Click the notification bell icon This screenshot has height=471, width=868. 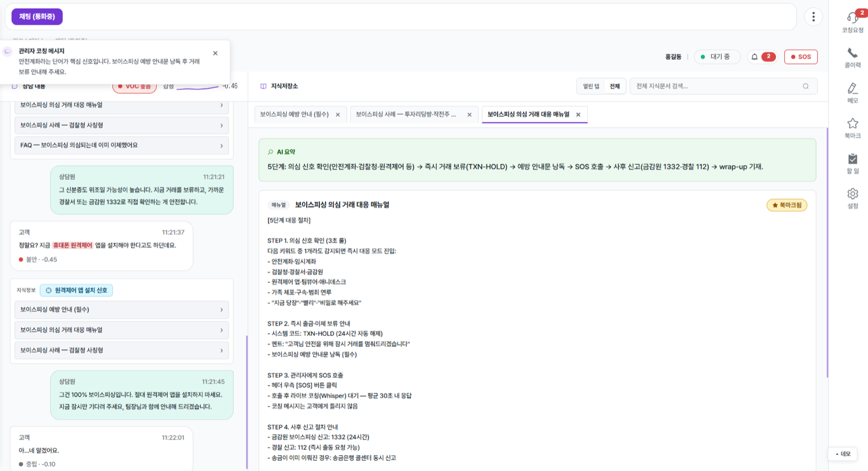[755, 57]
